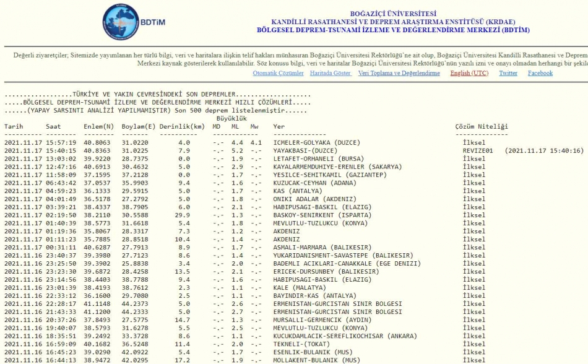588x364 pixels.
Task: Select the ICMELER-GOLYAKA (DUZCE) location
Action: [x=316, y=143]
